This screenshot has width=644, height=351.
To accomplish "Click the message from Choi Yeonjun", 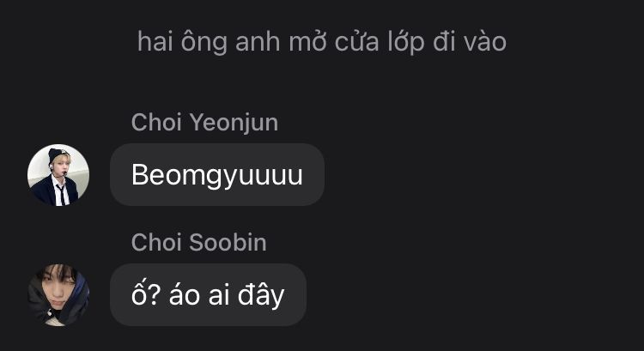I will (217, 174).
